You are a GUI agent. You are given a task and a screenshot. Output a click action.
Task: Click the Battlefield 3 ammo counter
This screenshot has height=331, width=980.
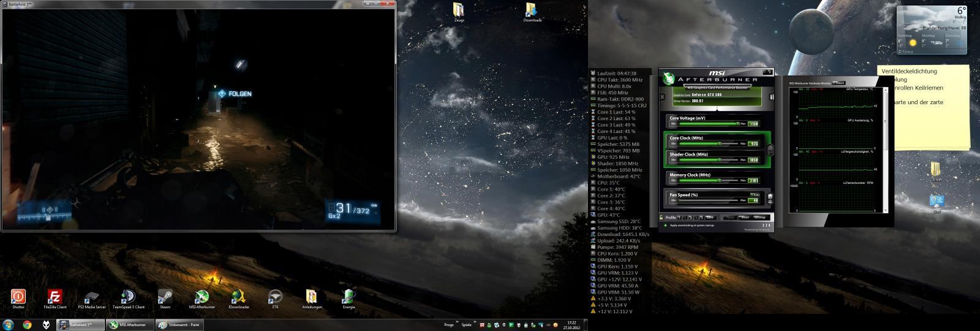click(x=353, y=210)
